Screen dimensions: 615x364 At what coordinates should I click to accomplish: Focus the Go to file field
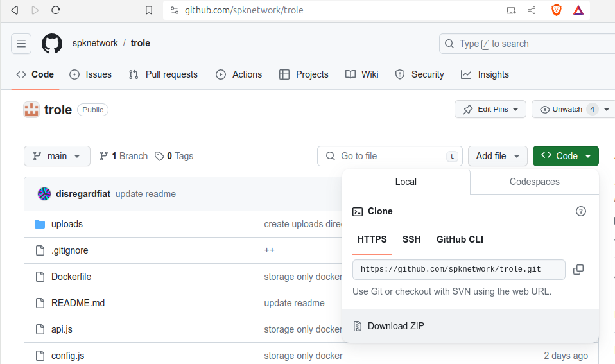[390, 156]
